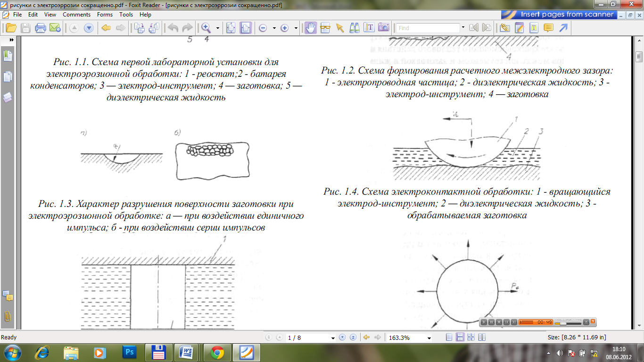Open Photoshop from the taskbar
Image resolution: width=644 pixels, height=362 pixels.
[129, 353]
